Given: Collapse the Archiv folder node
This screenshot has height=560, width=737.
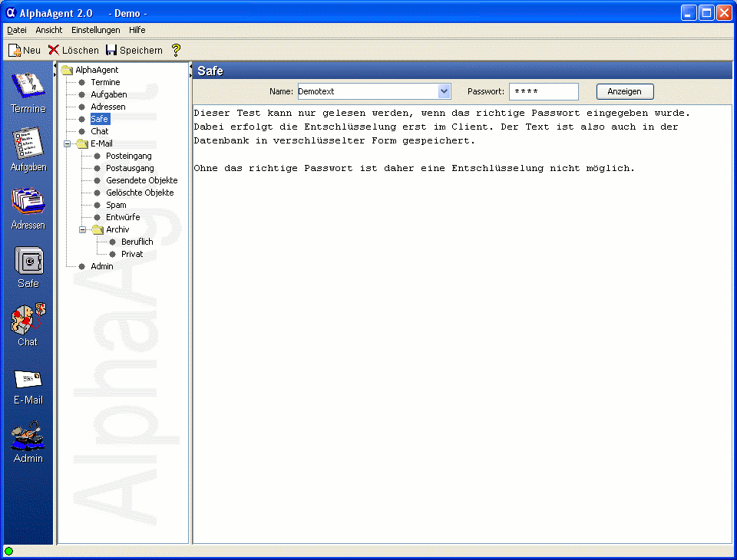Looking at the screenshot, I should [83, 229].
